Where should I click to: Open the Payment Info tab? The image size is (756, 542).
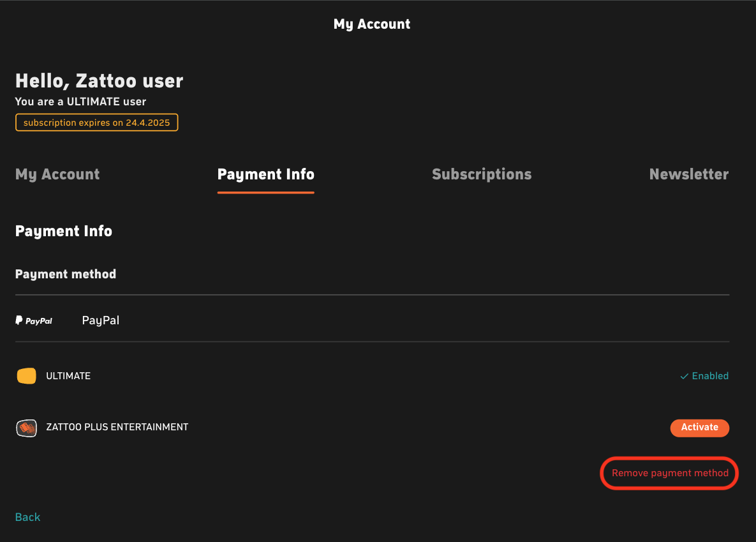coord(265,174)
